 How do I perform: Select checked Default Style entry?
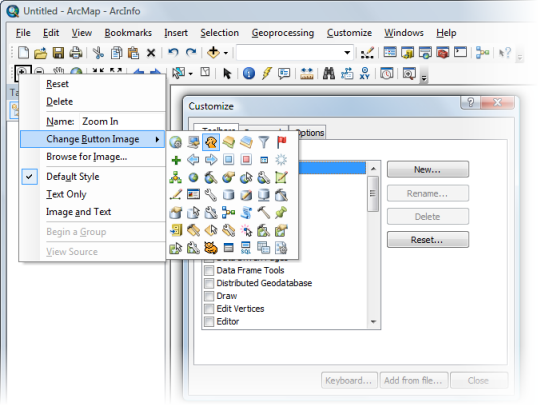[73, 176]
